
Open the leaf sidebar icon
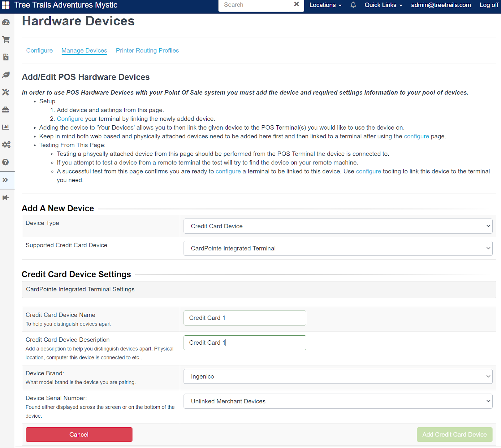point(6,75)
